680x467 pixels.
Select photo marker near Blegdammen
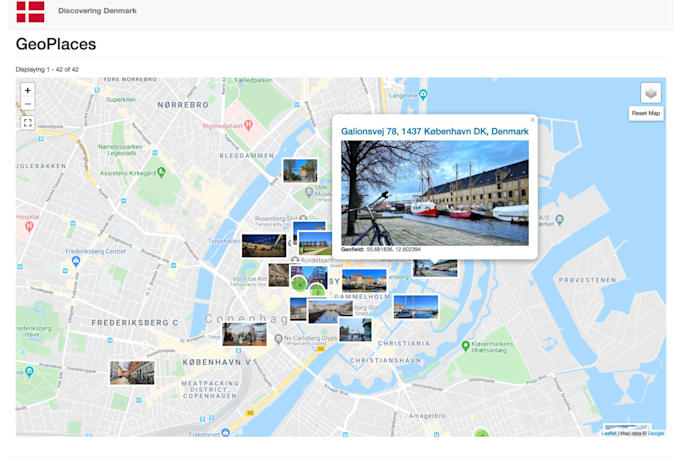pyautogui.click(x=300, y=170)
